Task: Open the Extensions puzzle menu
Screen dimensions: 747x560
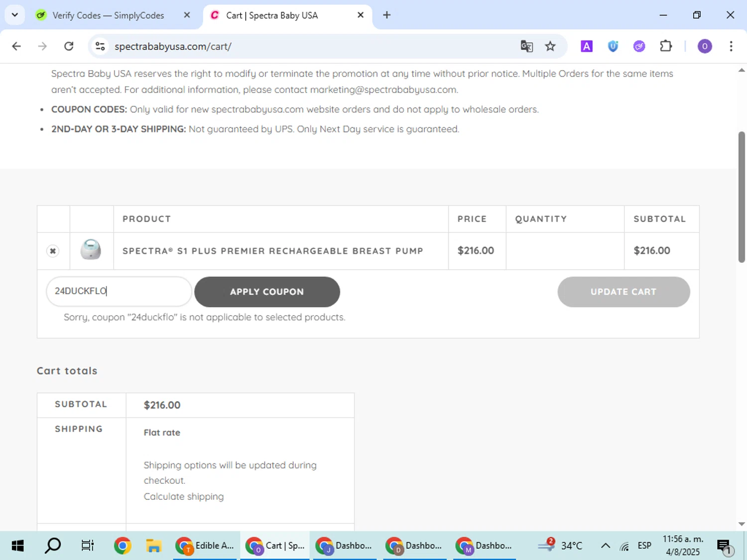Action: coord(666,46)
